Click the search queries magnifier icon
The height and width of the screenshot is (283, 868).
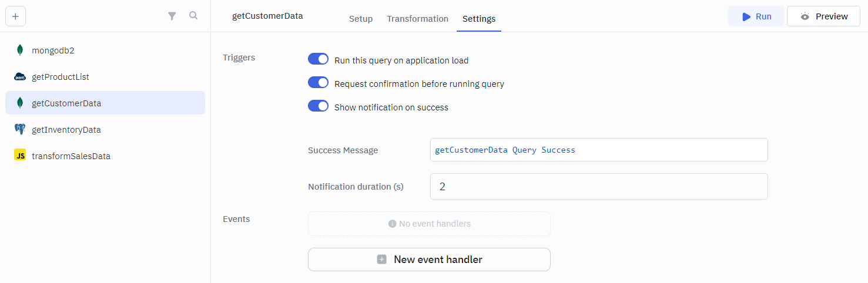point(193,16)
